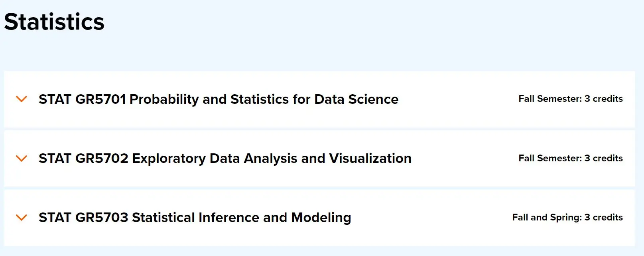Viewport: 644px width, 256px height.
Task: Click the orange chevron beside STAT GR5702
Action: click(21, 159)
